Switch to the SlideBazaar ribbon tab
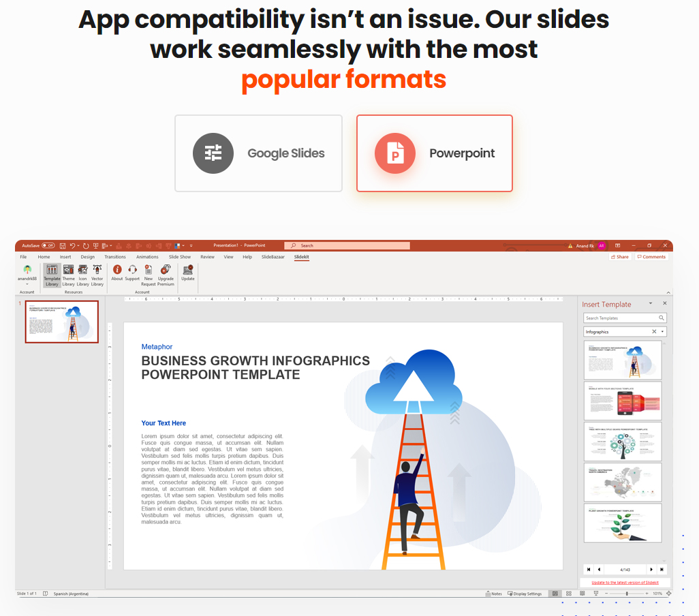The width and height of the screenshot is (699, 616). click(273, 257)
